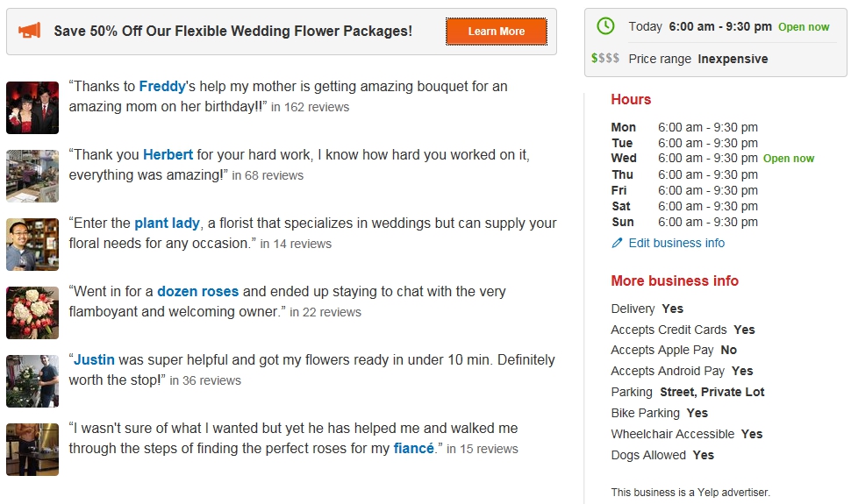This screenshot has width=851, height=504.
Task: Open the 'in 22 reviews' text
Action: (325, 313)
